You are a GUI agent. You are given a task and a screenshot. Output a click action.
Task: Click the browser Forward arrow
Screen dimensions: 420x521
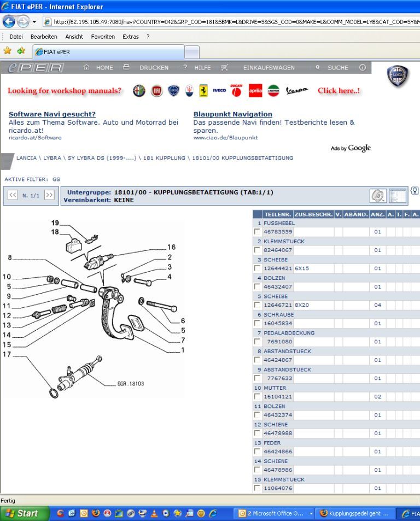(23, 22)
